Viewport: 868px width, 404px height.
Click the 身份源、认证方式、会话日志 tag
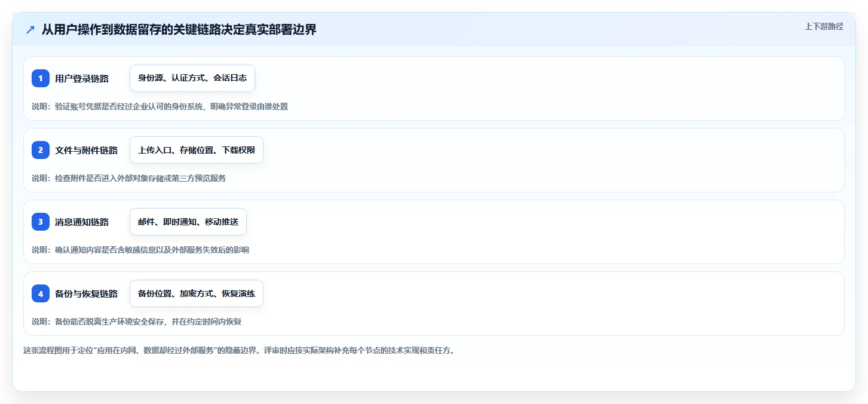(x=192, y=78)
